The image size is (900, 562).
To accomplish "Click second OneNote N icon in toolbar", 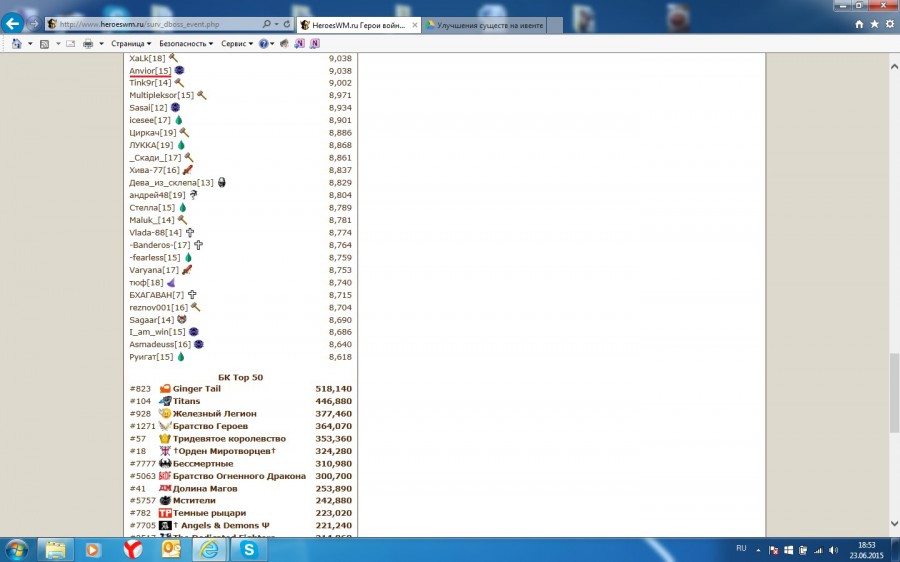I will point(315,44).
